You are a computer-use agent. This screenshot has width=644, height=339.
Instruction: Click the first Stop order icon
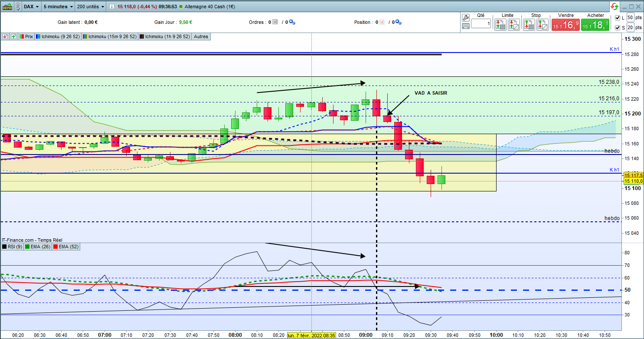529,24
